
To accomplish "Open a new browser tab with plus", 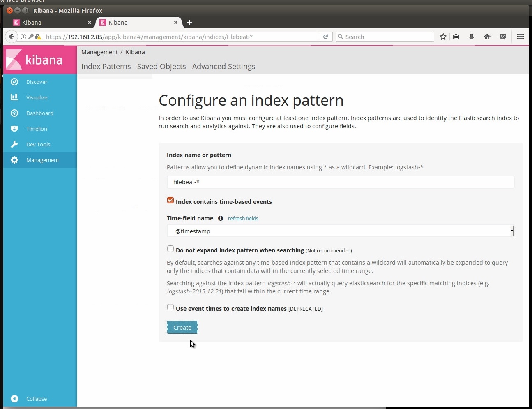I will tap(189, 23).
